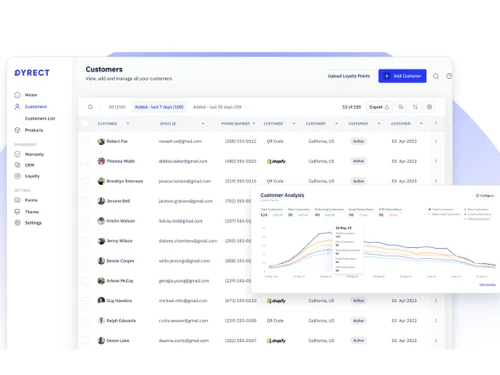The height and width of the screenshot is (375, 500).
Task: Open table settings gear icon
Action: click(x=429, y=107)
